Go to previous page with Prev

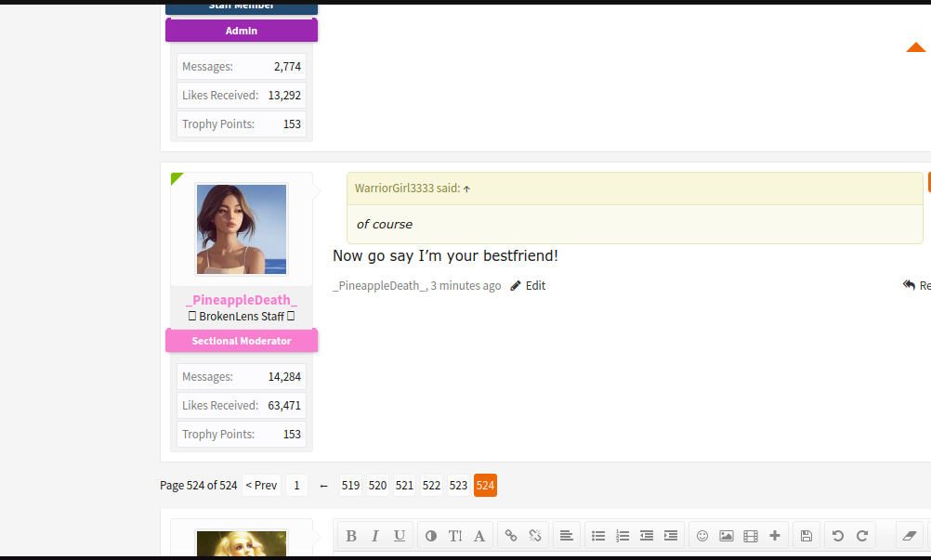point(261,486)
